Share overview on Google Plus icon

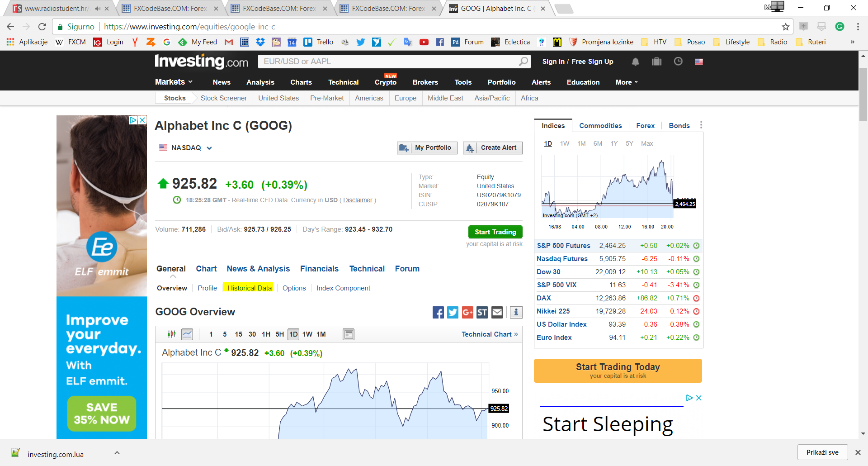coord(467,312)
